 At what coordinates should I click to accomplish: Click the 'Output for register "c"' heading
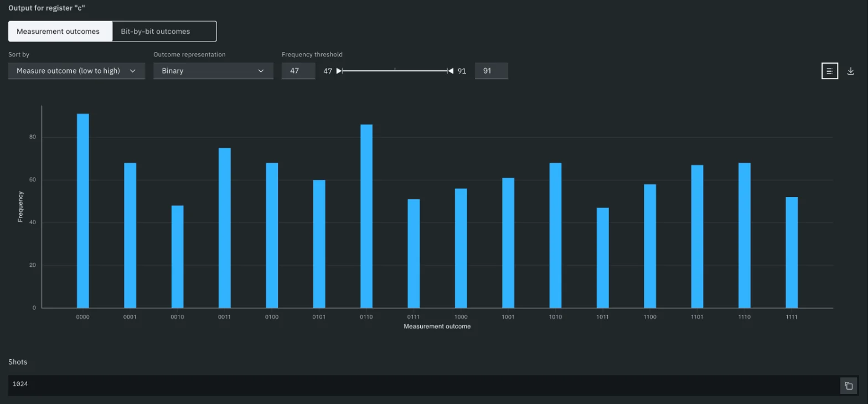coord(45,8)
